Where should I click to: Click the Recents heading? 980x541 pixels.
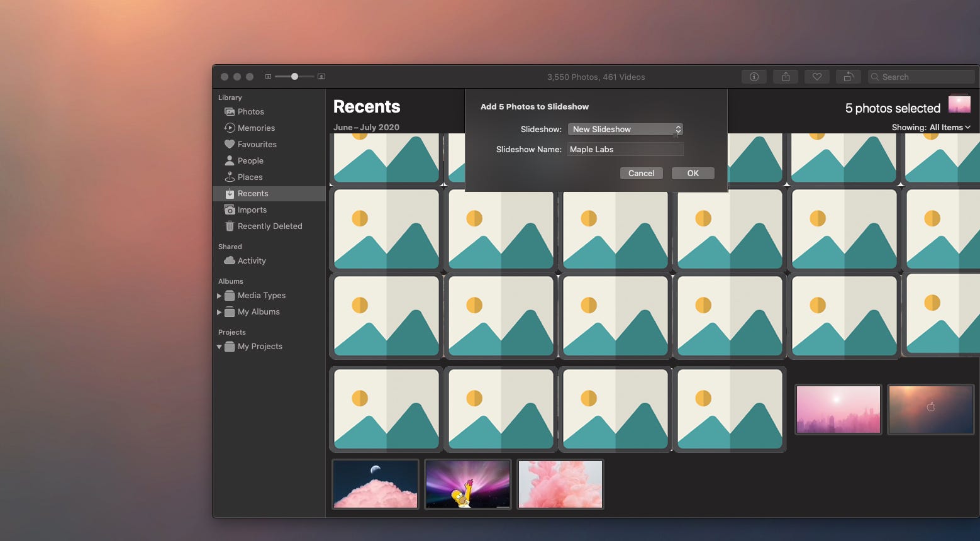click(367, 106)
